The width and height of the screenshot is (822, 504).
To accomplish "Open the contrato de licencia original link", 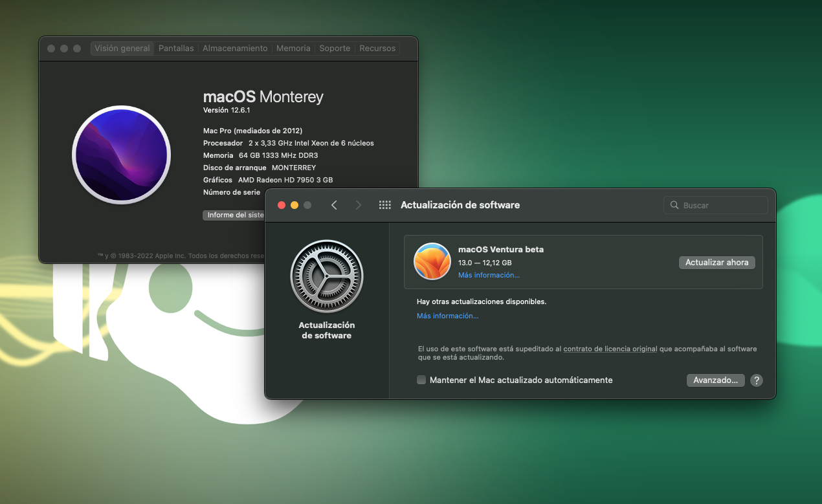I will pos(610,349).
